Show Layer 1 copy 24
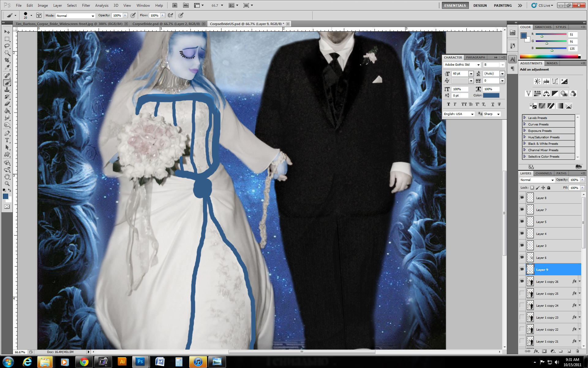This screenshot has width=588, height=368. [x=522, y=305]
